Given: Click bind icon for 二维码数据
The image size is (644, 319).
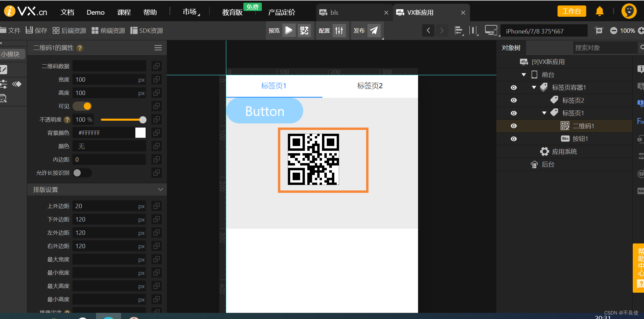Looking at the screenshot, I should click(x=157, y=66).
